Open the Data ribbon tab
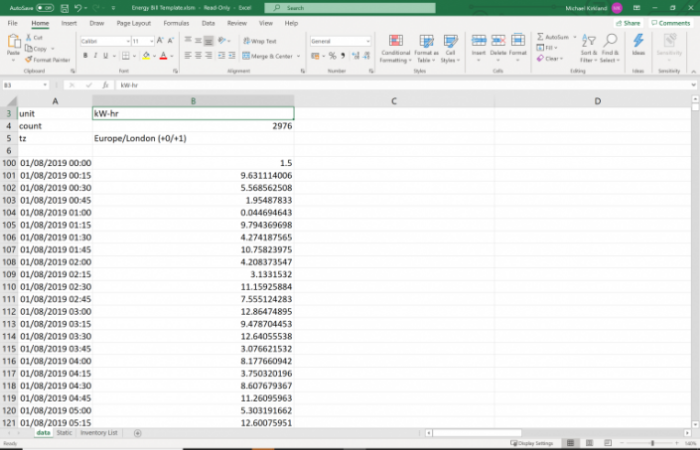Image resolution: width=700 pixels, height=450 pixels. pos(208,23)
